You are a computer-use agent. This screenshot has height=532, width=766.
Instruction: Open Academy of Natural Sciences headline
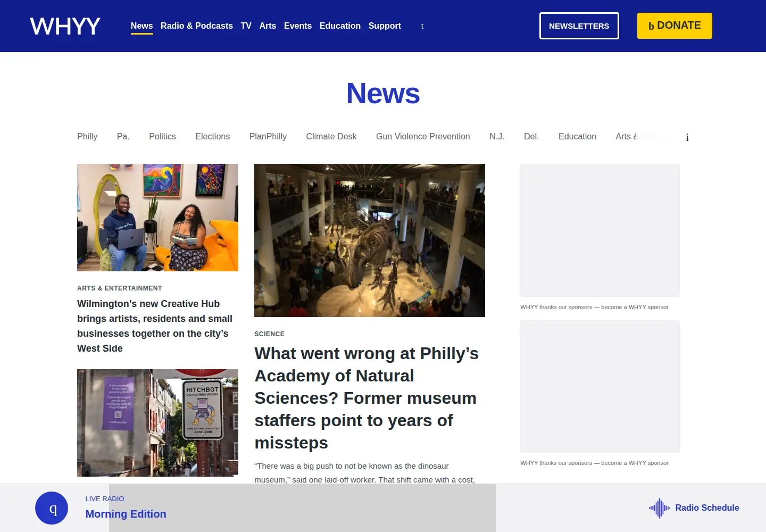click(x=367, y=398)
